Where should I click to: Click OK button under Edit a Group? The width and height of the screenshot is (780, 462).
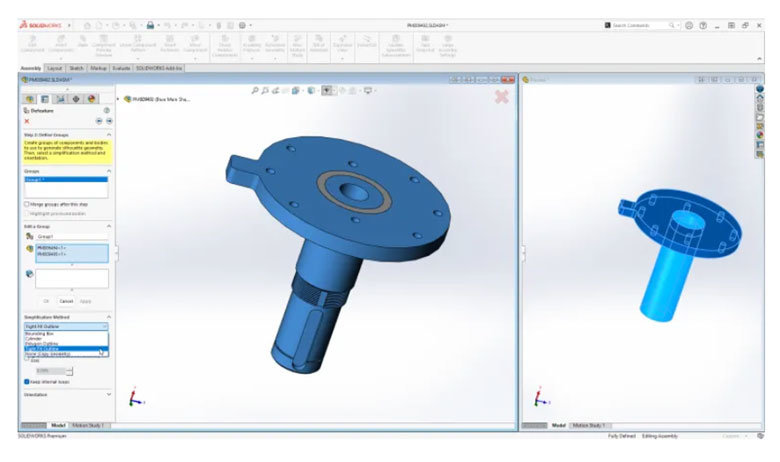coord(46,300)
